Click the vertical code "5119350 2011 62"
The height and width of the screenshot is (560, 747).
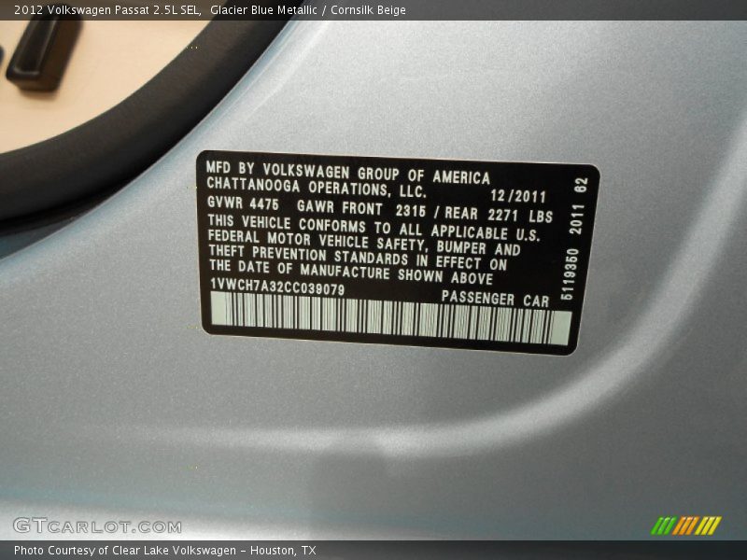coord(575,239)
